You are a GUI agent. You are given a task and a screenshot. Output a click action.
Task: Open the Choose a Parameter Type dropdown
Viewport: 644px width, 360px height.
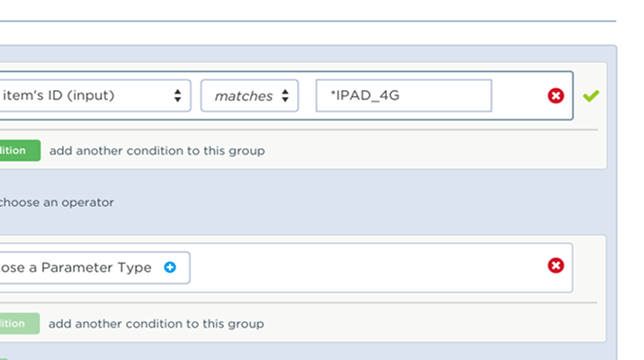[90, 267]
